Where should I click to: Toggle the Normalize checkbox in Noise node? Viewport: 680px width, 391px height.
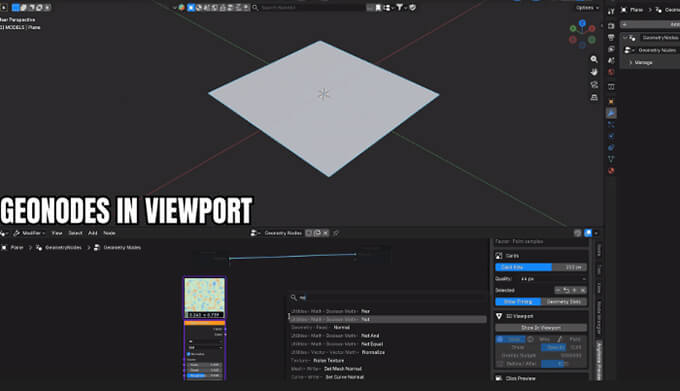coord(189,354)
